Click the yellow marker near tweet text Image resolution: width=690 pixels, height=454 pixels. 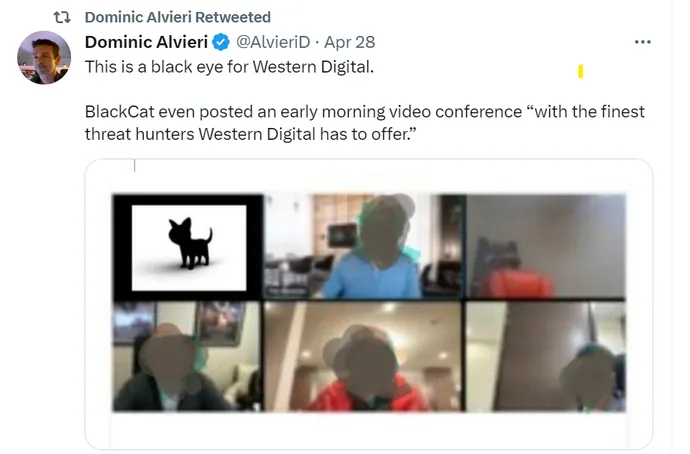580,71
